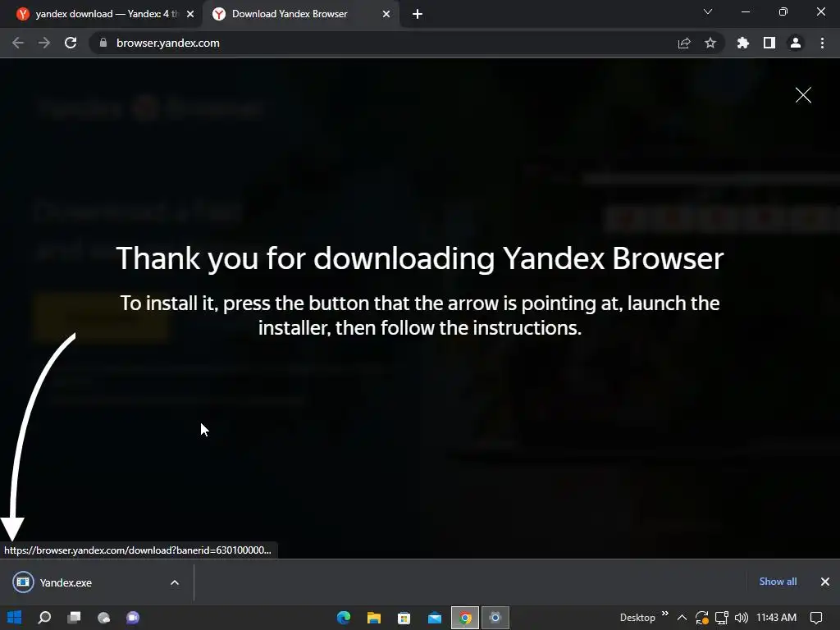Click the Desktop toolbar label
Screen dimensions: 840x630
click(x=637, y=618)
